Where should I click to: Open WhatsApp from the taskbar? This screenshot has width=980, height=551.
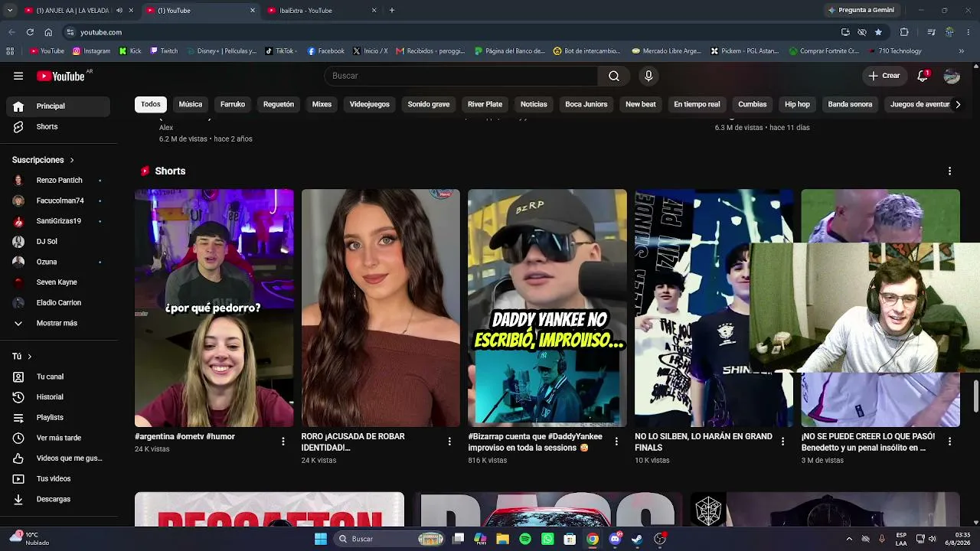547,539
